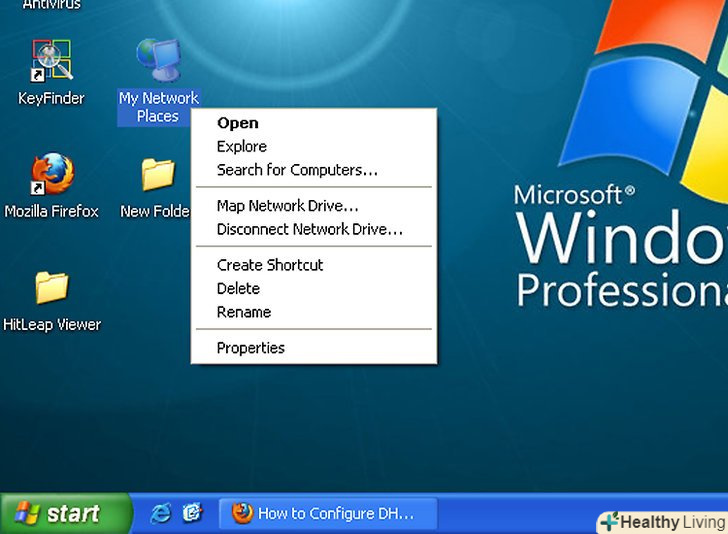Choose Rename in the context menu
The image size is (728, 534).
point(313,312)
